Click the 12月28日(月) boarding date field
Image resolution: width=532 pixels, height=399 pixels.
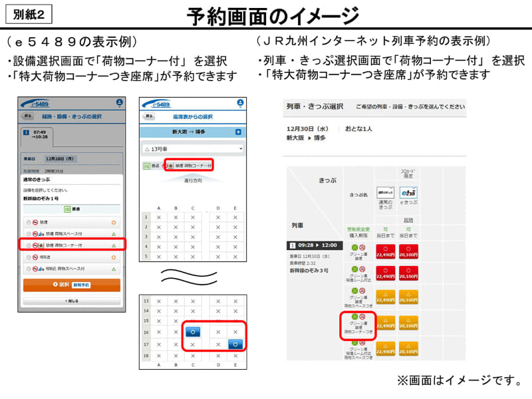click(x=60, y=159)
